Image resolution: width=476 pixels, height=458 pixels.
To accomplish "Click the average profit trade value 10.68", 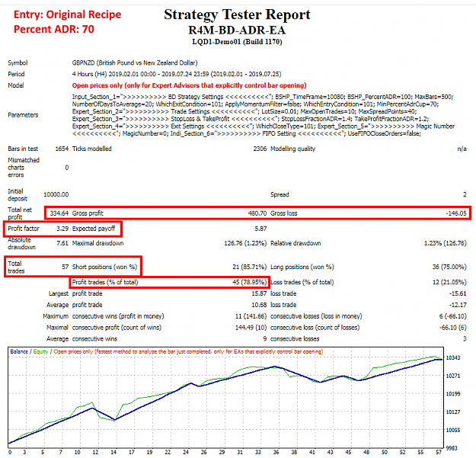I will click(x=259, y=305).
